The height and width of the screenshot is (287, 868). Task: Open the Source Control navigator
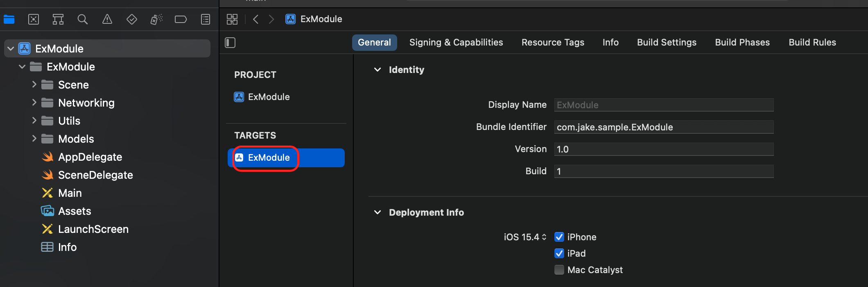point(34,19)
